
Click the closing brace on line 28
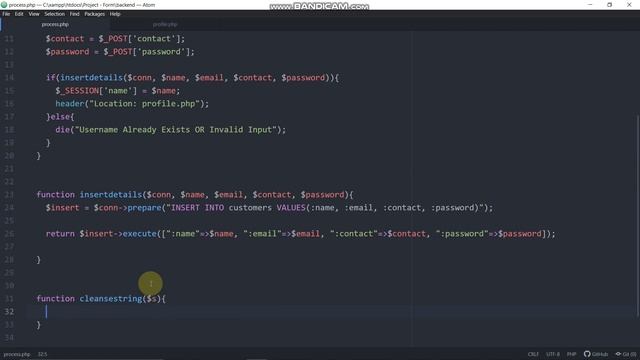(x=39, y=260)
